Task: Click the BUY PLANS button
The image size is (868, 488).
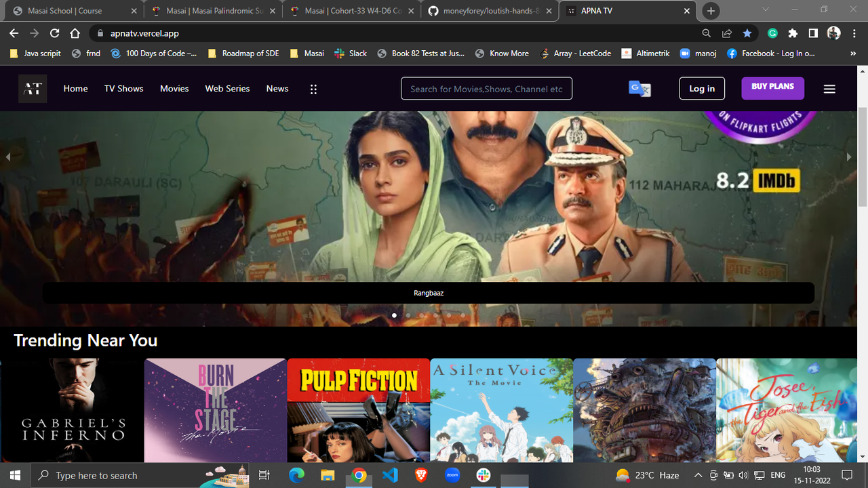Action: (772, 88)
